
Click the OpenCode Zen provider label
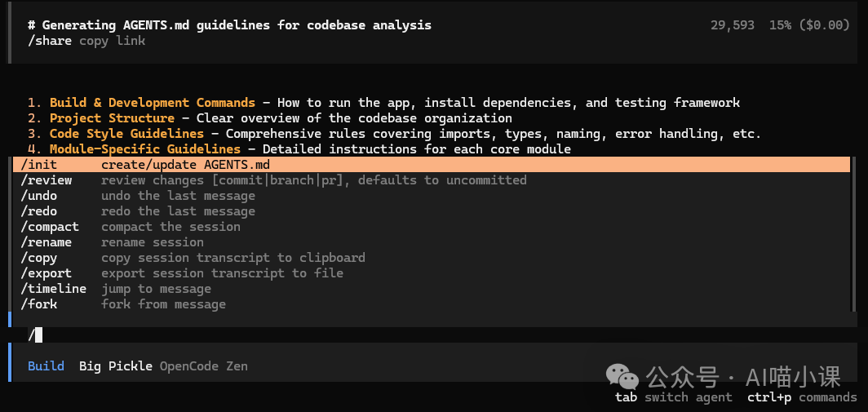203,366
